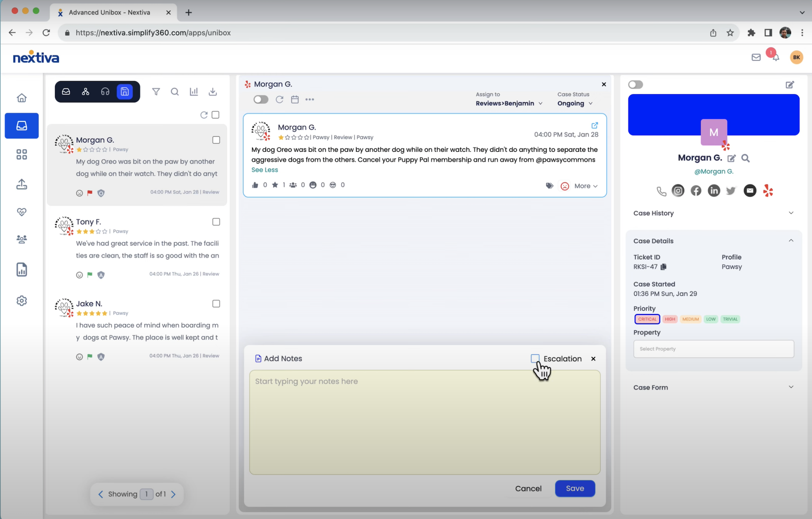
Task: Set priority to HIGH
Action: pyautogui.click(x=670, y=319)
